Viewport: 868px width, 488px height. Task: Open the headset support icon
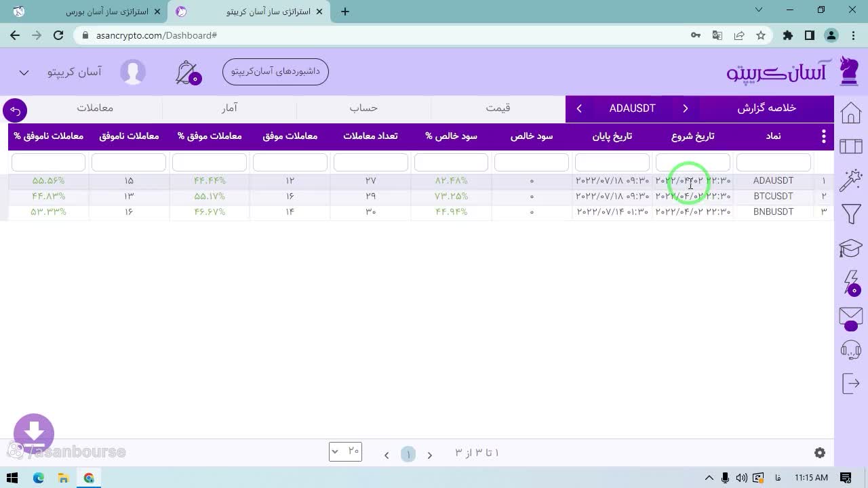tap(850, 350)
